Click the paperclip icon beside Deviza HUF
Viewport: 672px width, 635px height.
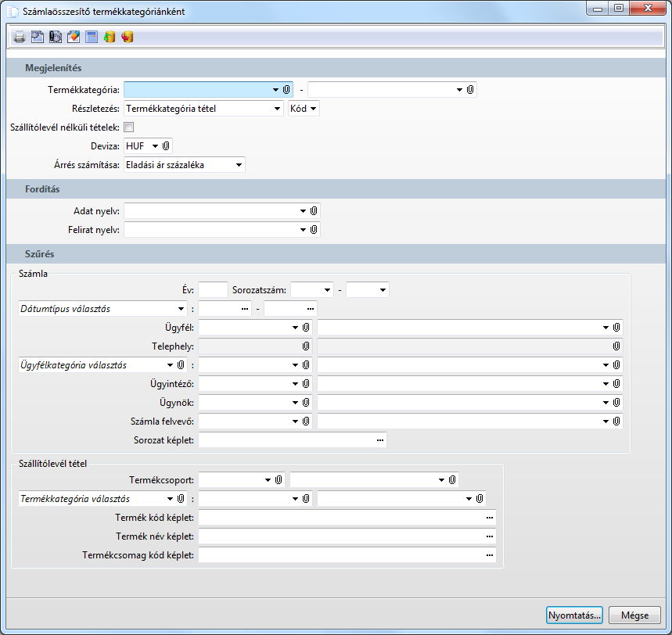point(167,146)
